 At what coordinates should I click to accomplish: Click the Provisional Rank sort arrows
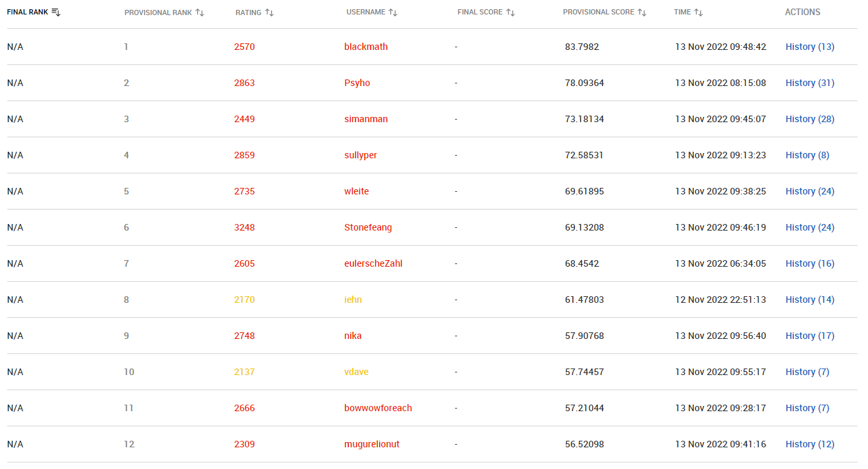pos(200,12)
